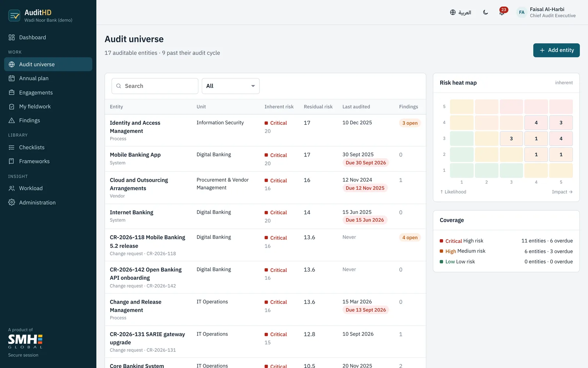588x368 pixels.
Task: Click the Administration gear icon
Action: (12, 202)
